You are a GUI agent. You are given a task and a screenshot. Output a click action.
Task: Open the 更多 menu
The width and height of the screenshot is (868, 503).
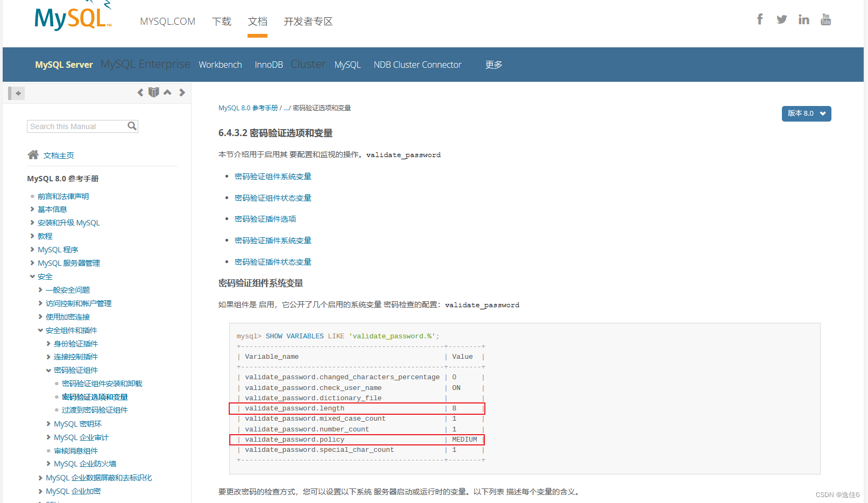pos(493,65)
